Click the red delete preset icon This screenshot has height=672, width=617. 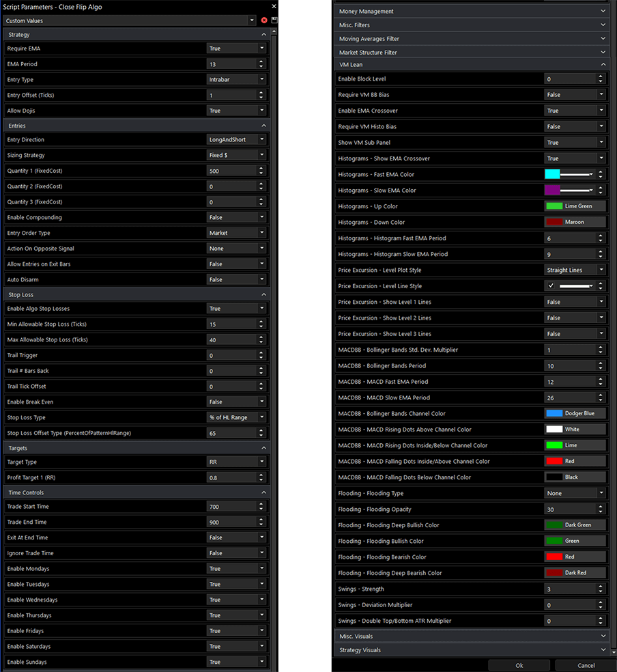pyautogui.click(x=264, y=20)
